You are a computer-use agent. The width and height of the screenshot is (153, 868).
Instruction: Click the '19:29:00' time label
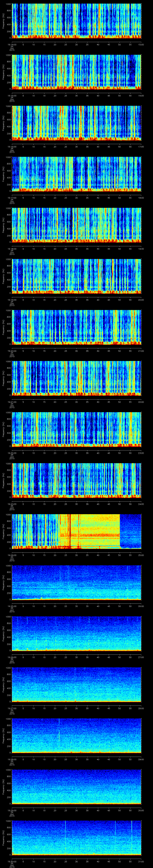tap(12, 810)
